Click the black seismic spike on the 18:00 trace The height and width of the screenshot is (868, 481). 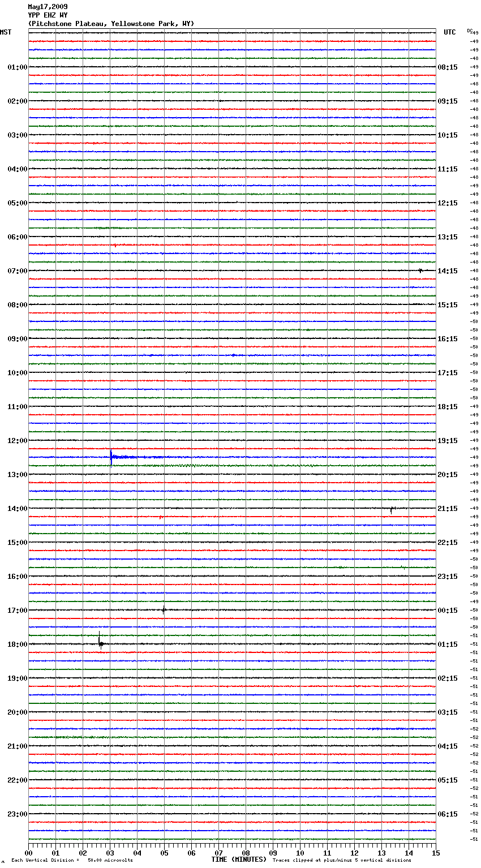[x=100, y=641]
